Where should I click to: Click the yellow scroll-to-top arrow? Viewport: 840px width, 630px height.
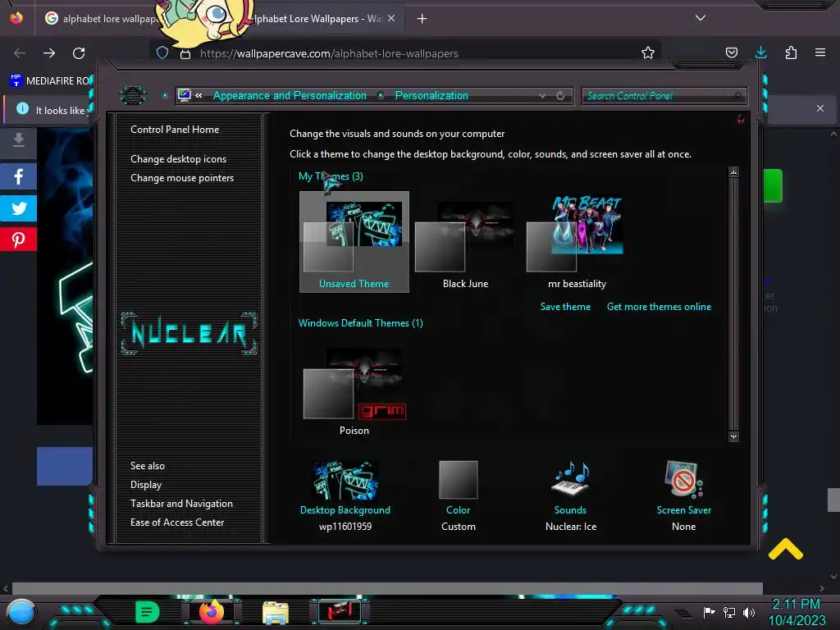[785, 550]
